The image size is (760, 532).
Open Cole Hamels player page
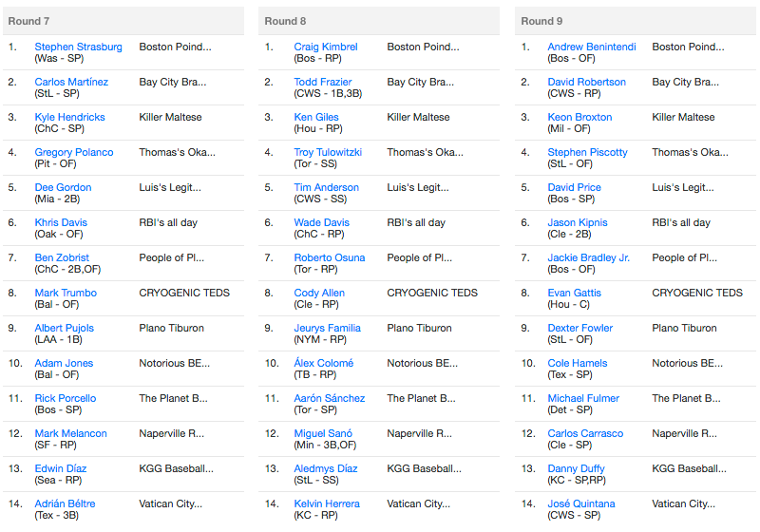pos(578,363)
